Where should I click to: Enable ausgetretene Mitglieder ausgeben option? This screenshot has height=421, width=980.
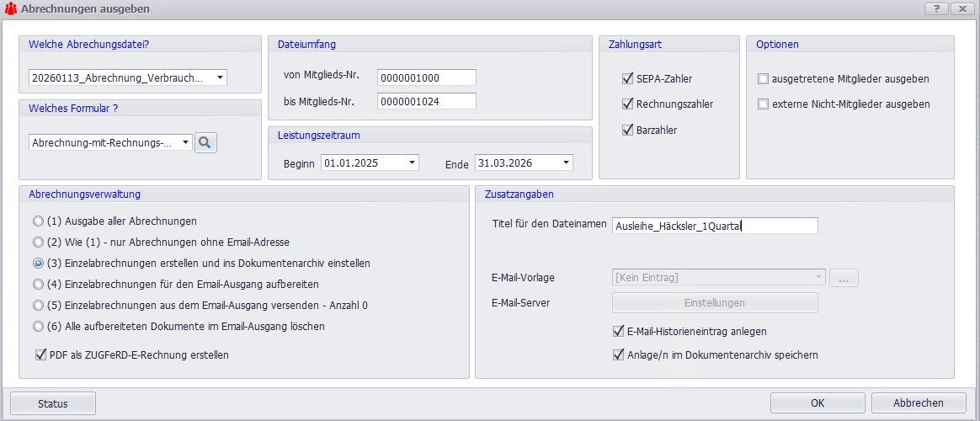[x=764, y=79]
